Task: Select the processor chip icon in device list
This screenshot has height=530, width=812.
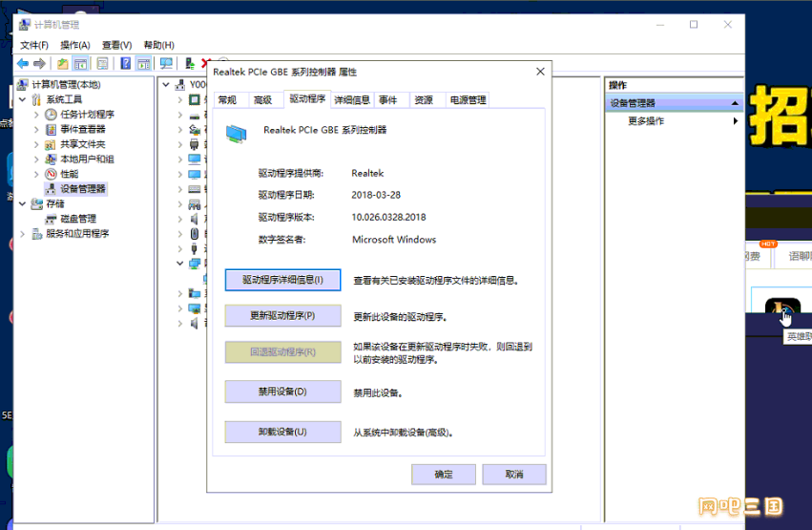Action: (x=195, y=99)
